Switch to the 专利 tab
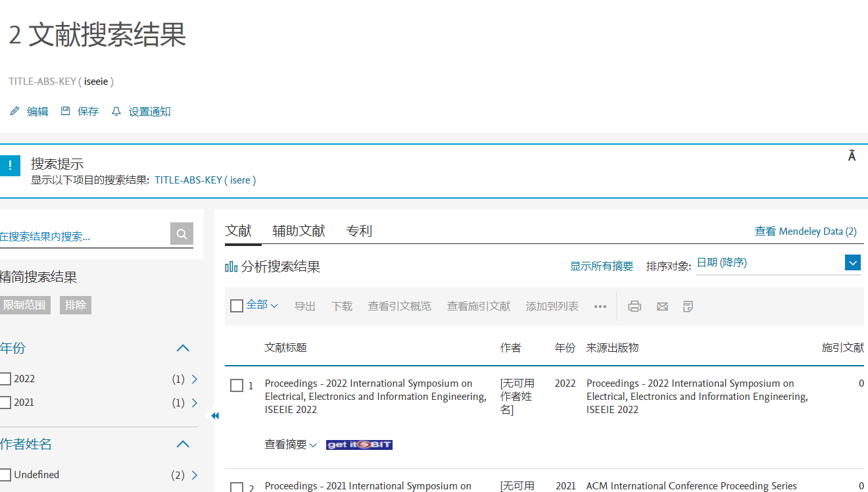This screenshot has width=868, height=492. pos(359,231)
